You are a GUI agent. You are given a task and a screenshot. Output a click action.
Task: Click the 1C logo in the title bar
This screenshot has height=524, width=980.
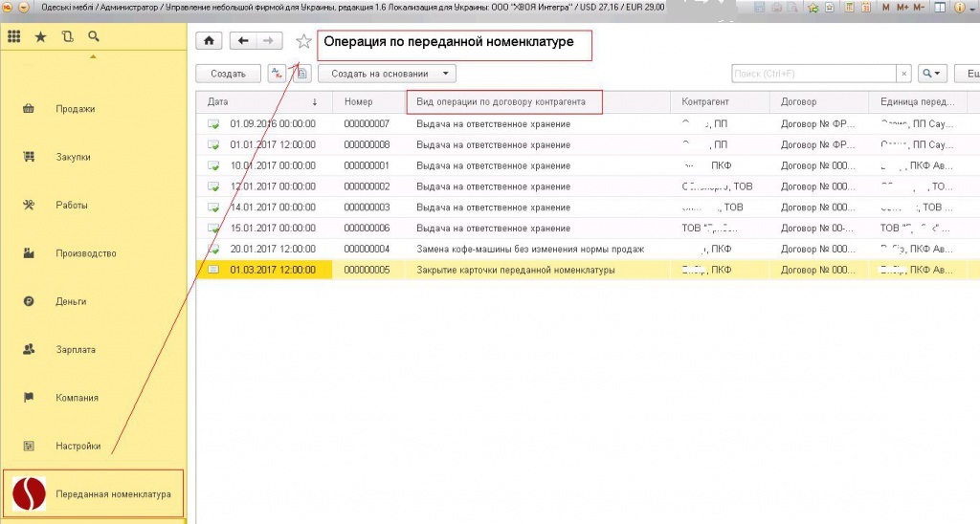click(x=8, y=8)
